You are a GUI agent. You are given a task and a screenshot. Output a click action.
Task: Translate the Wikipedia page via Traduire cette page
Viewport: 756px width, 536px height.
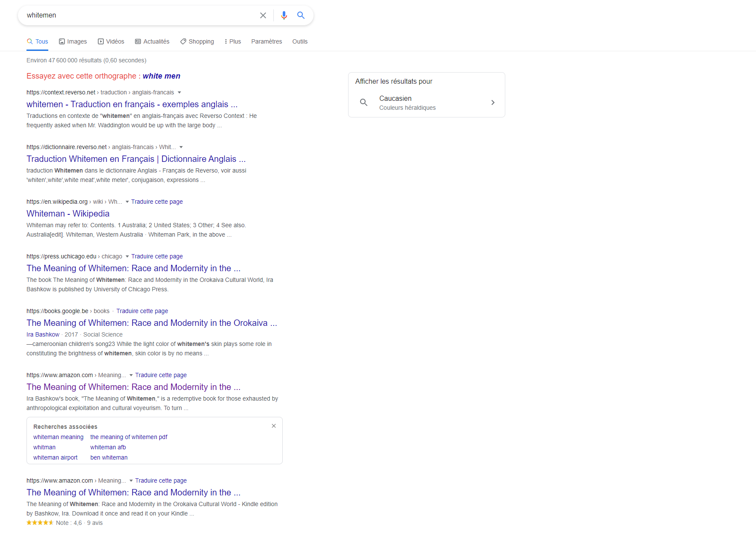[157, 202]
